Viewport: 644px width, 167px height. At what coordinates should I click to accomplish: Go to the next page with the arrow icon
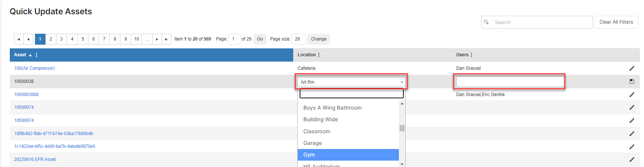tap(157, 39)
